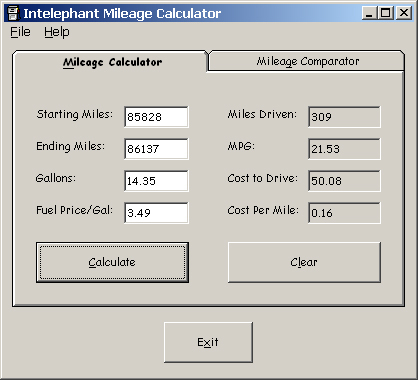The width and height of the screenshot is (418, 380).
Task: Click the "Cost to Drive:" label
Action: click(262, 178)
